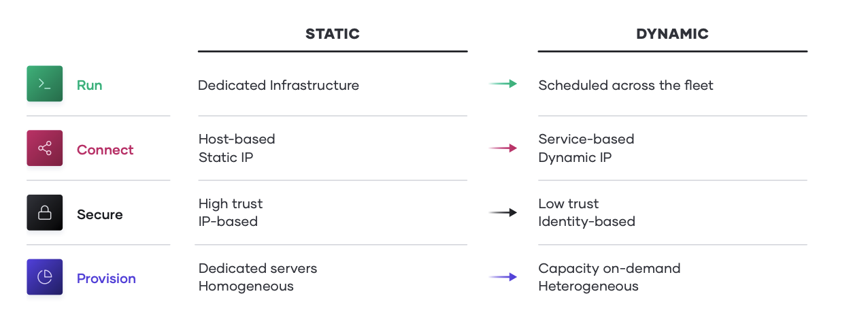Click the black arrow in Secure row

pos(503,212)
